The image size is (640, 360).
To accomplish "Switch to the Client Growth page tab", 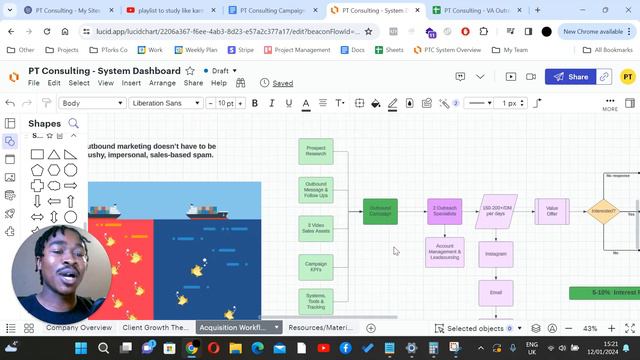I will (155, 327).
